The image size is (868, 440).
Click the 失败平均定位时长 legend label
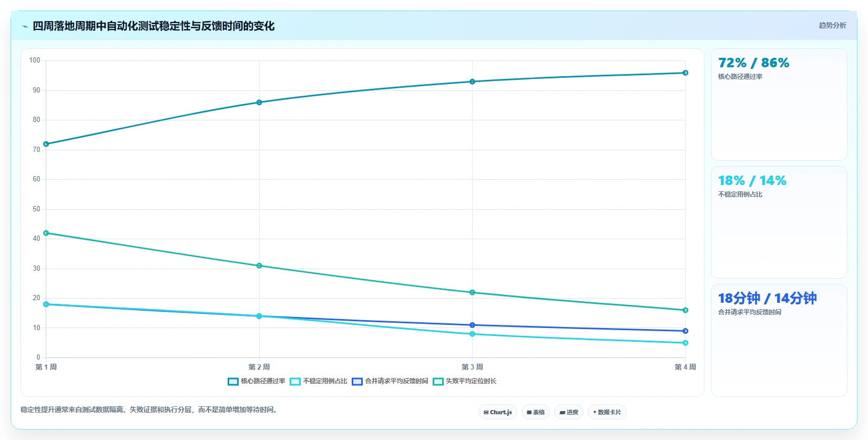[471, 381]
